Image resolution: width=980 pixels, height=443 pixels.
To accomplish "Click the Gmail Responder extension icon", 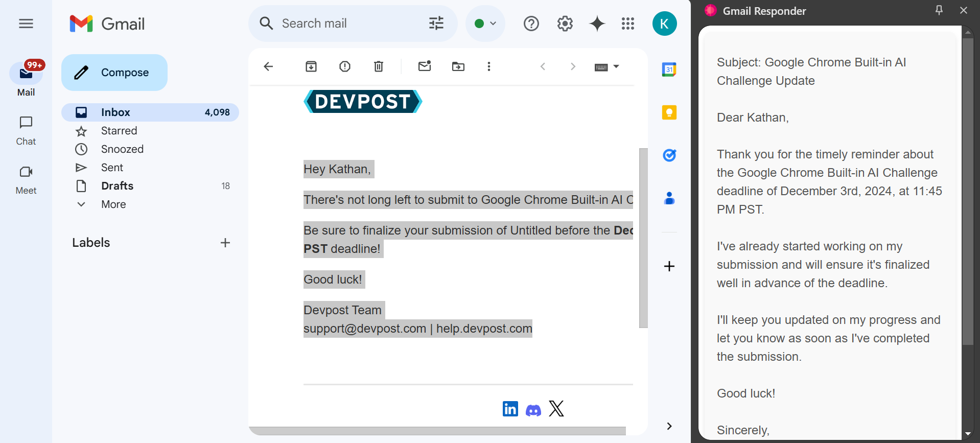I will click(x=710, y=11).
